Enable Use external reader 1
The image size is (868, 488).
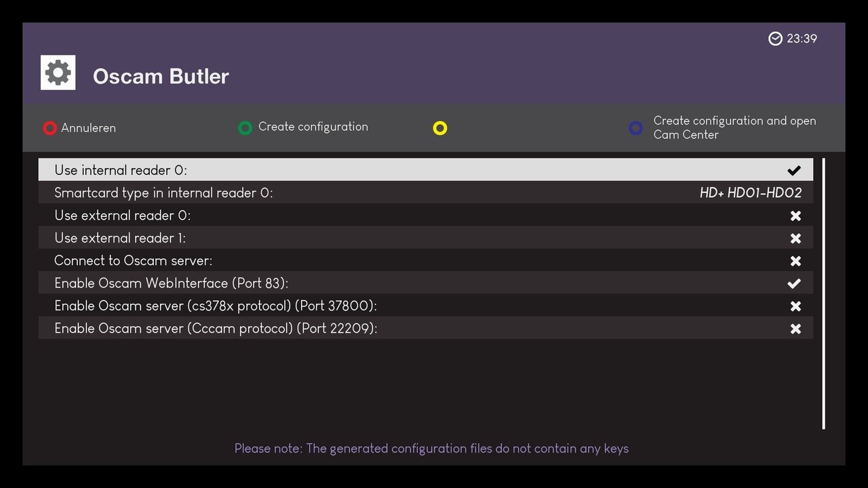(795, 238)
